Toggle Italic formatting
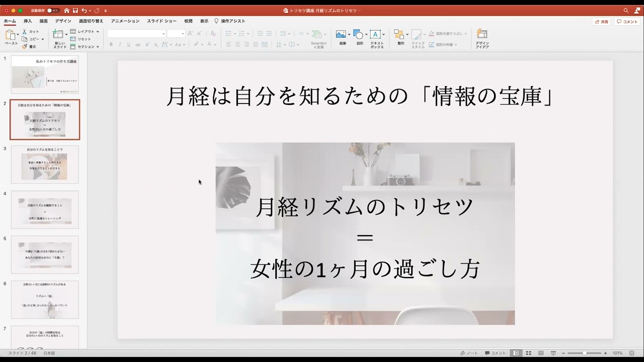 pos(121,44)
